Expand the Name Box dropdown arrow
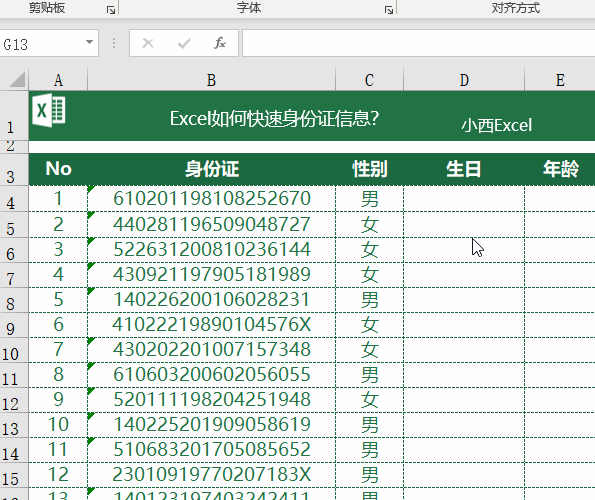Screen dimensions: 595x500 tap(90, 42)
